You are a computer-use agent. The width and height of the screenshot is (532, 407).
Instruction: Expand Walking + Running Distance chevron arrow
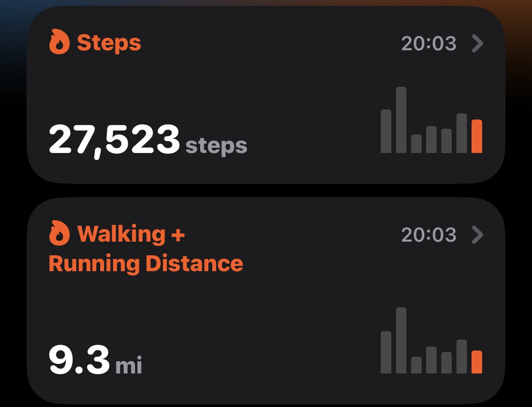coord(477,235)
